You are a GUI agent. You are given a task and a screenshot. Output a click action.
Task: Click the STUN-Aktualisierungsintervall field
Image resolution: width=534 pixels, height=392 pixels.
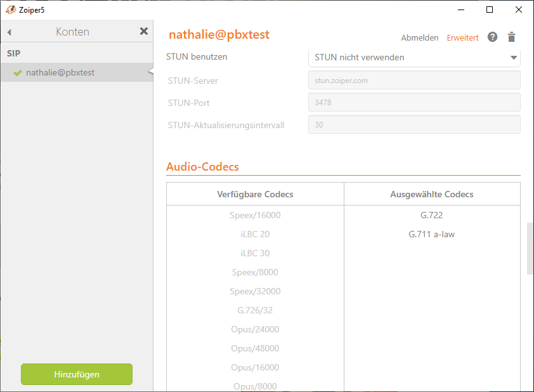pyautogui.click(x=414, y=125)
